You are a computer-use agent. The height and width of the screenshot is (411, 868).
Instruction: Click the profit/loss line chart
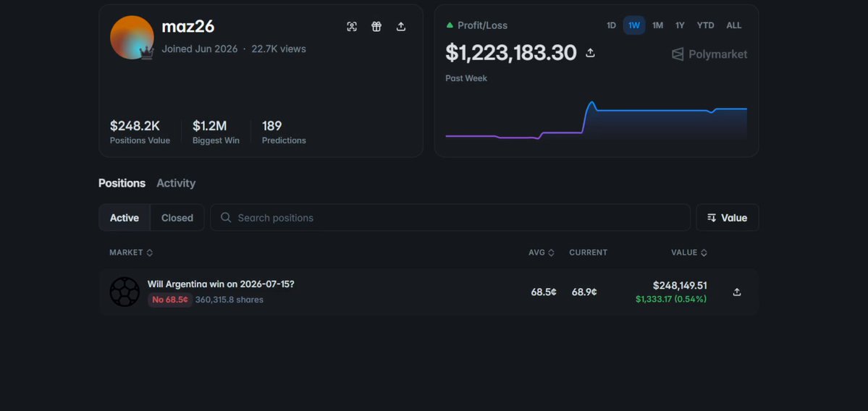597,122
